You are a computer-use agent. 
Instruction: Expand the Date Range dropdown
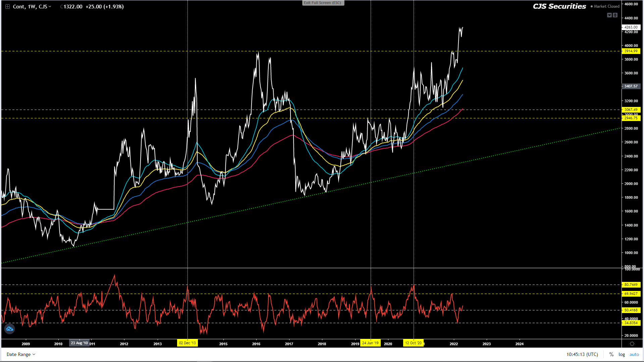point(21,354)
